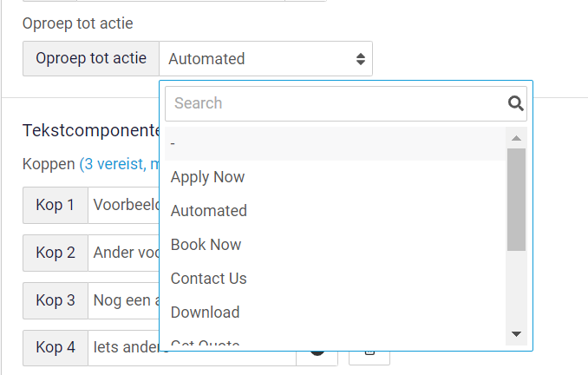Pick Automated in the dropdown list
This screenshot has width=588, height=375.
tap(336, 211)
